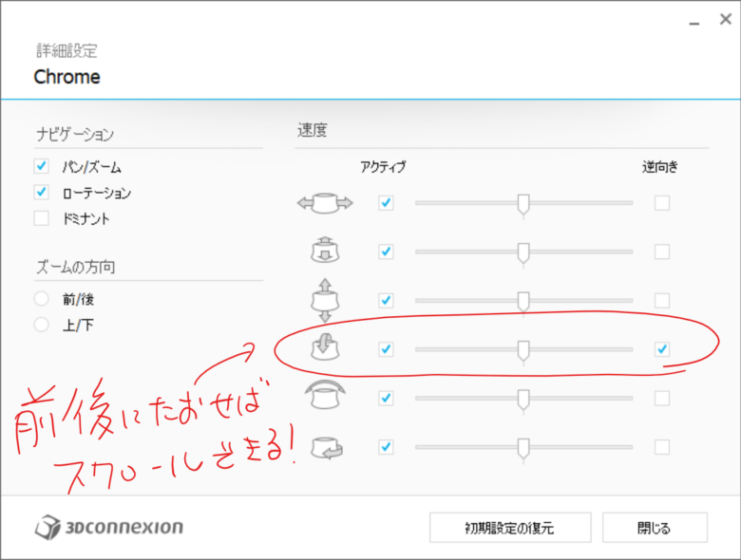
Task: Click the 詳細設定 heading text
Action: 67,50
